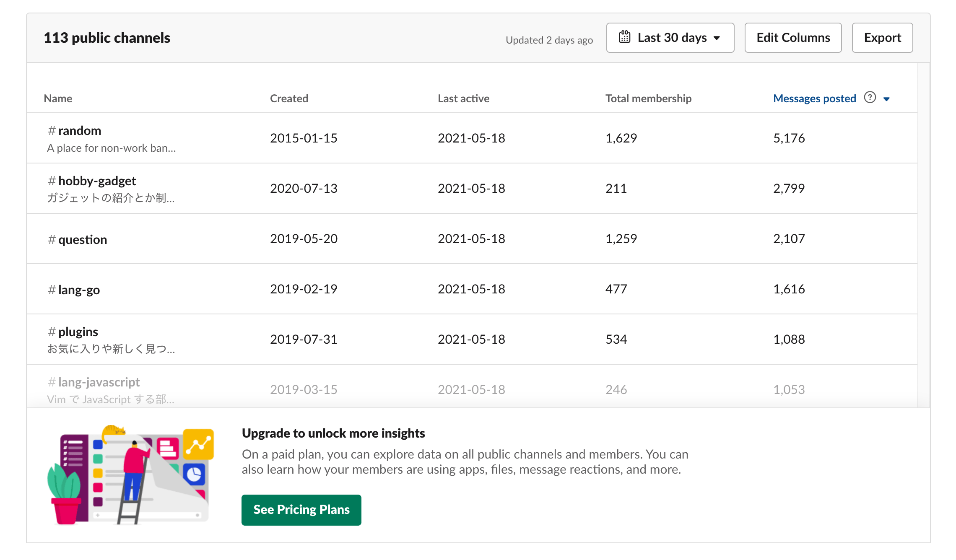Open the #plugins channel row

pos(78,332)
